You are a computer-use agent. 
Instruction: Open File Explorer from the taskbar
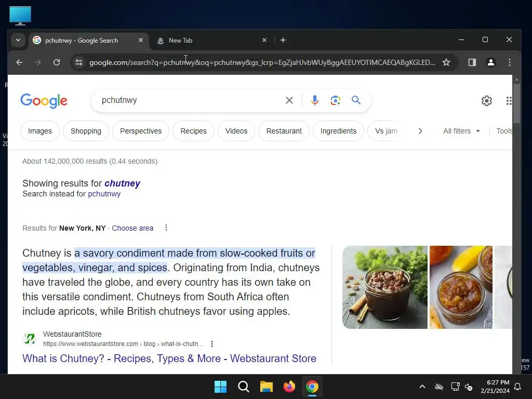pyautogui.click(x=267, y=387)
